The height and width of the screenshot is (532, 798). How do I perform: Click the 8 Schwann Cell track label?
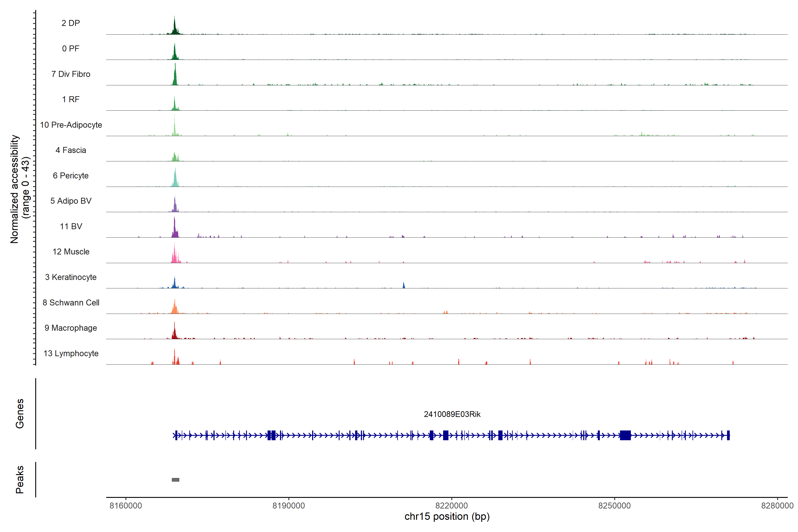coord(71,303)
